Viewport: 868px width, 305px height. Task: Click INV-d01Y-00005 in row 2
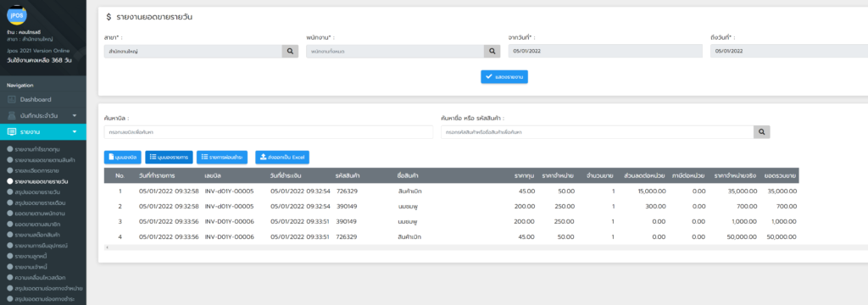229,207
